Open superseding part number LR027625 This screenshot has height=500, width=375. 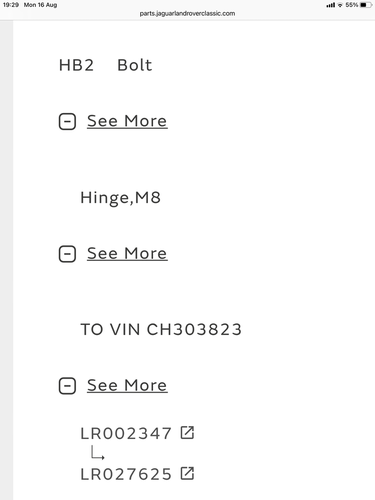[126, 474]
